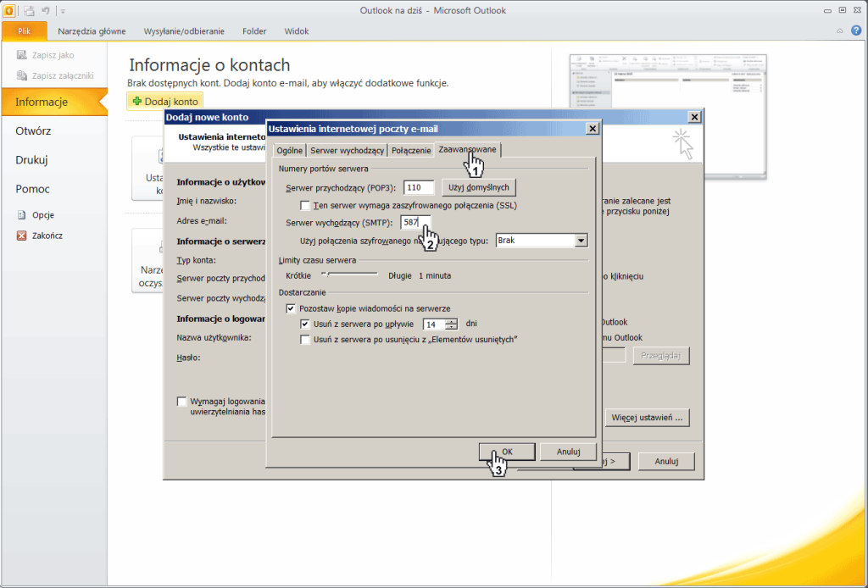Click the 1 minuta timeout value
The width and height of the screenshot is (868, 588).
(435, 275)
